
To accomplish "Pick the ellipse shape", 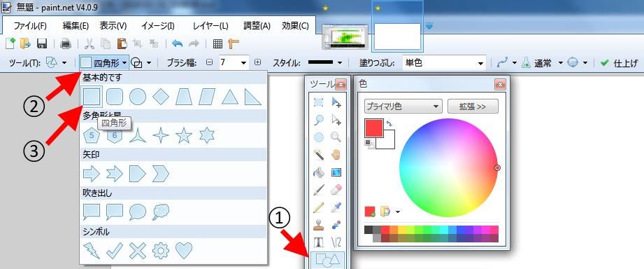I will click(x=138, y=97).
